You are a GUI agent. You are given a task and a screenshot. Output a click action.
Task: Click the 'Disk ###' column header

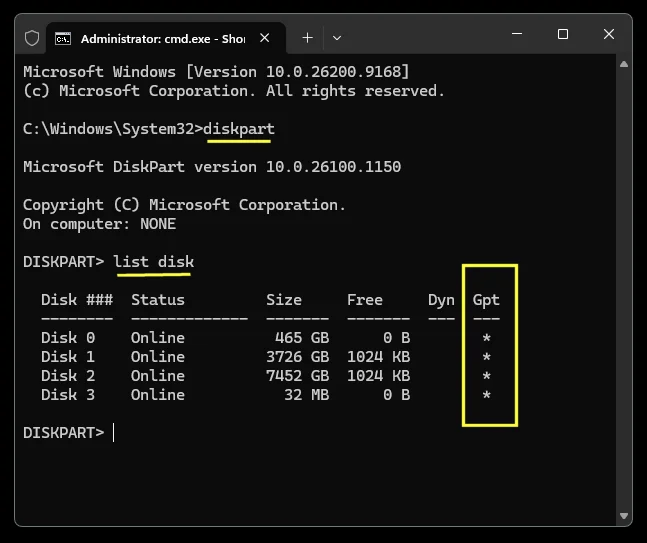(x=77, y=300)
